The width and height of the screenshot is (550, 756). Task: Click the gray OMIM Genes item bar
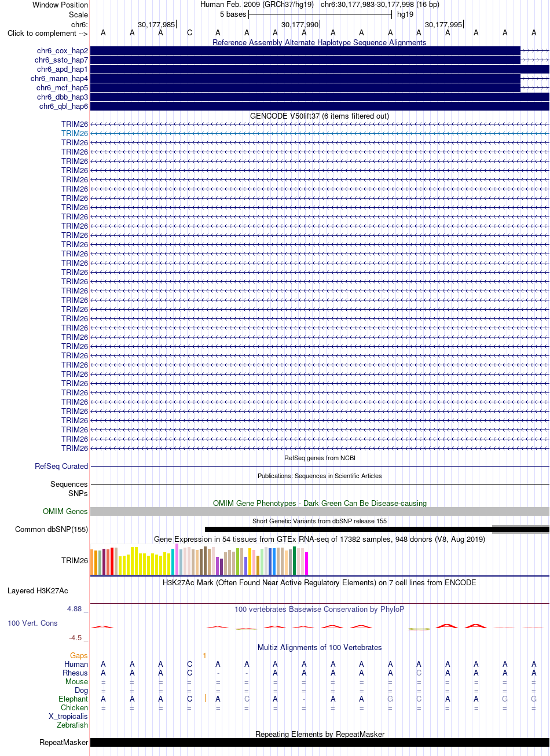[x=320, y=511]
